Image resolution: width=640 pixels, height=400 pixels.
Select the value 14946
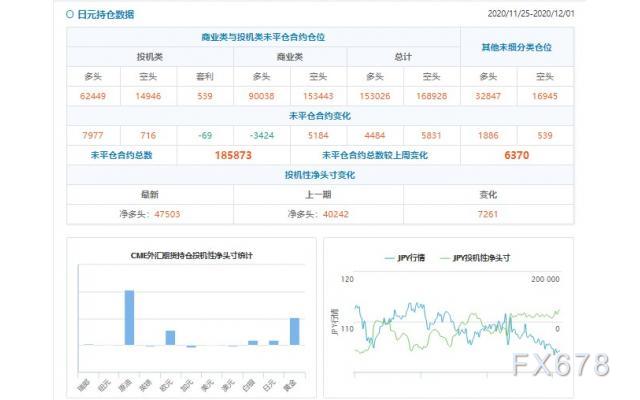(148, 96)
